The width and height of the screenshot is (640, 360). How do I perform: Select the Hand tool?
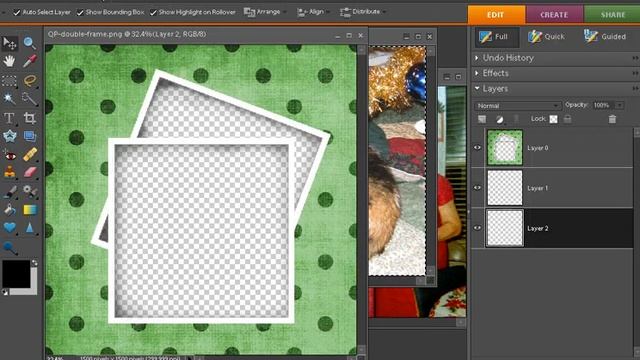9,61
